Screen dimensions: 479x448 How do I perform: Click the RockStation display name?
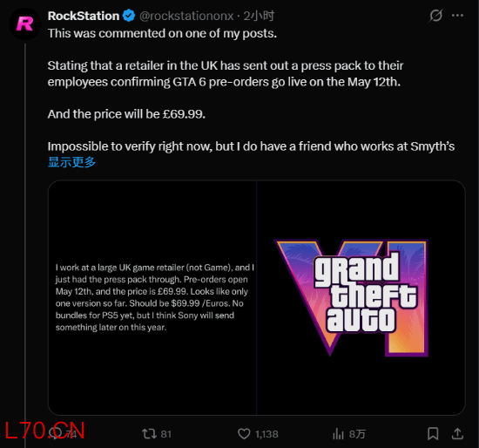pos(84,16)
